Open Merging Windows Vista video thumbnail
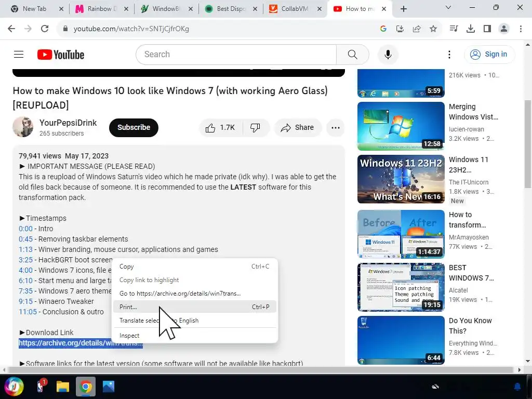Viewport: 532px width, 399px height. (401, 126)
